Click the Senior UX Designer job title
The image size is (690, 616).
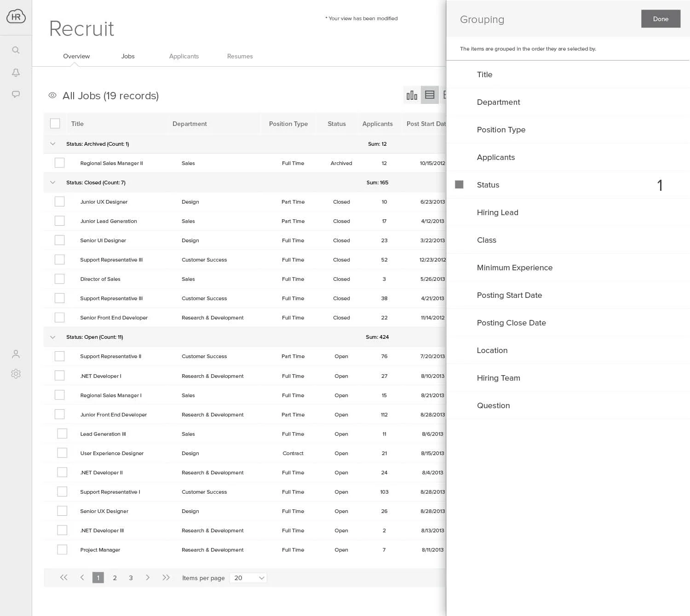(104, 511)
